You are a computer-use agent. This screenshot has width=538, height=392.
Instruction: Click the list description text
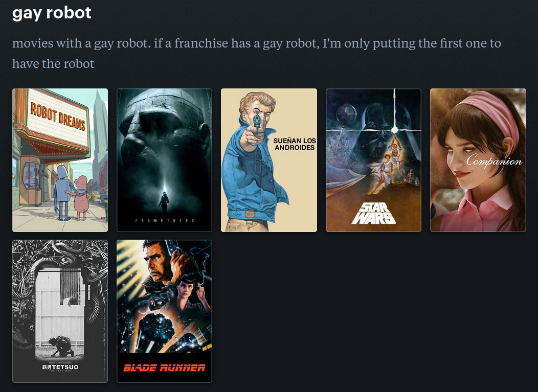[257, 54]
